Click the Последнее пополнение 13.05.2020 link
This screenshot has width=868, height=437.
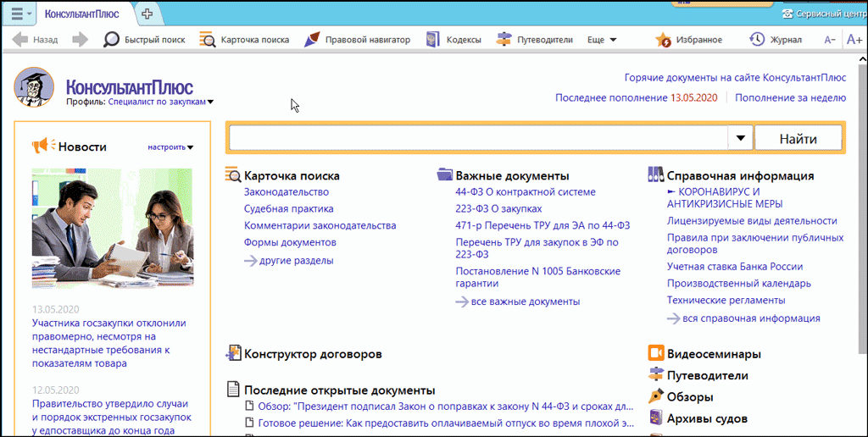coord(636,98)
